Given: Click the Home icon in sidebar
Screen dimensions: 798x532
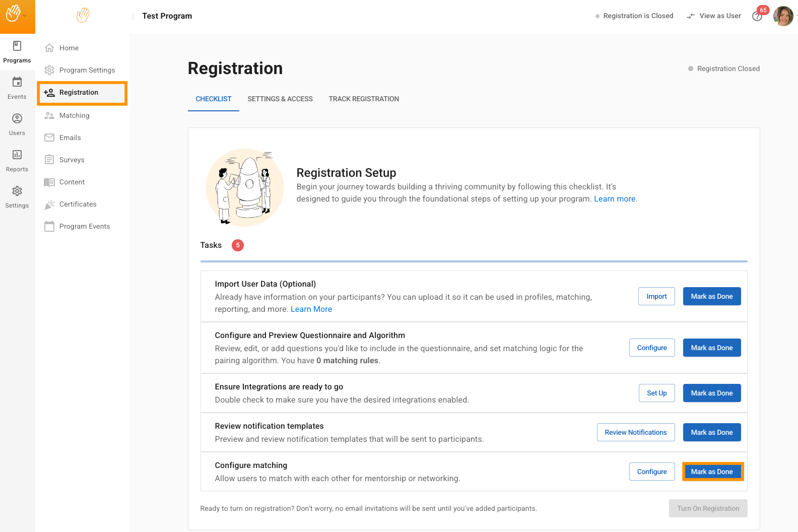Looking at the screenshot, I should coord(49,48).
